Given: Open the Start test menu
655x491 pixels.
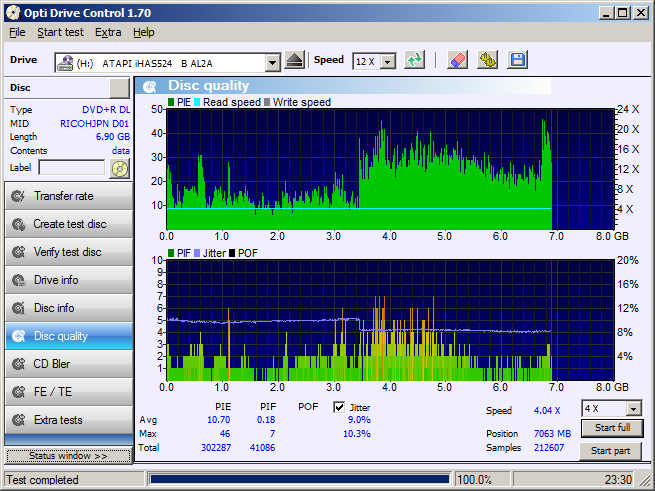Looking at the screenshot, I should [61, 32].
